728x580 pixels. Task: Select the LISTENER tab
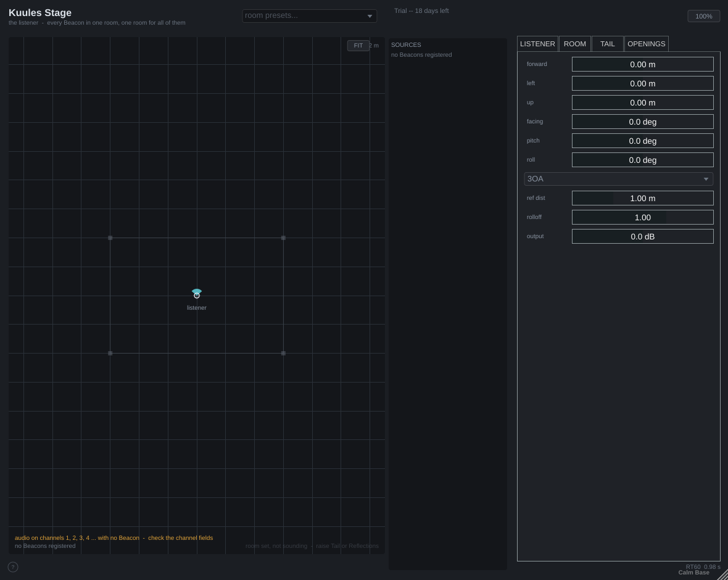point(537,44)
